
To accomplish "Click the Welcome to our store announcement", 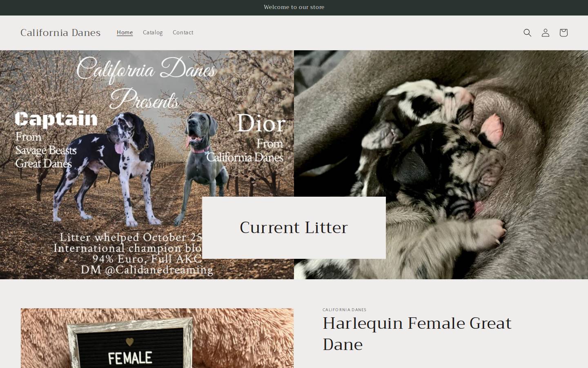I will pyautogui.click(x=294, y=7).
